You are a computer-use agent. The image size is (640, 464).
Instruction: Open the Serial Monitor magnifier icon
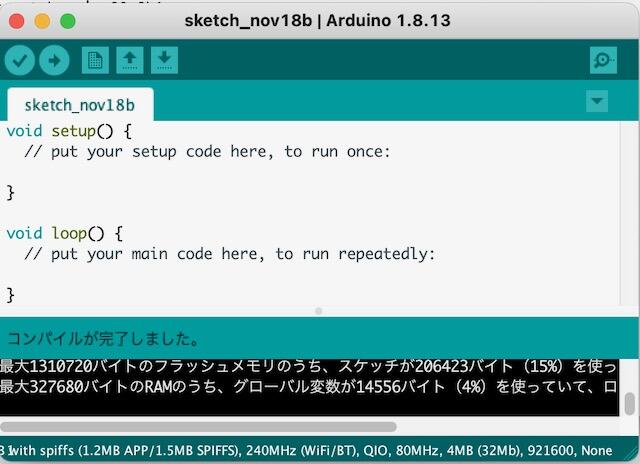click(x=603, y=60)
